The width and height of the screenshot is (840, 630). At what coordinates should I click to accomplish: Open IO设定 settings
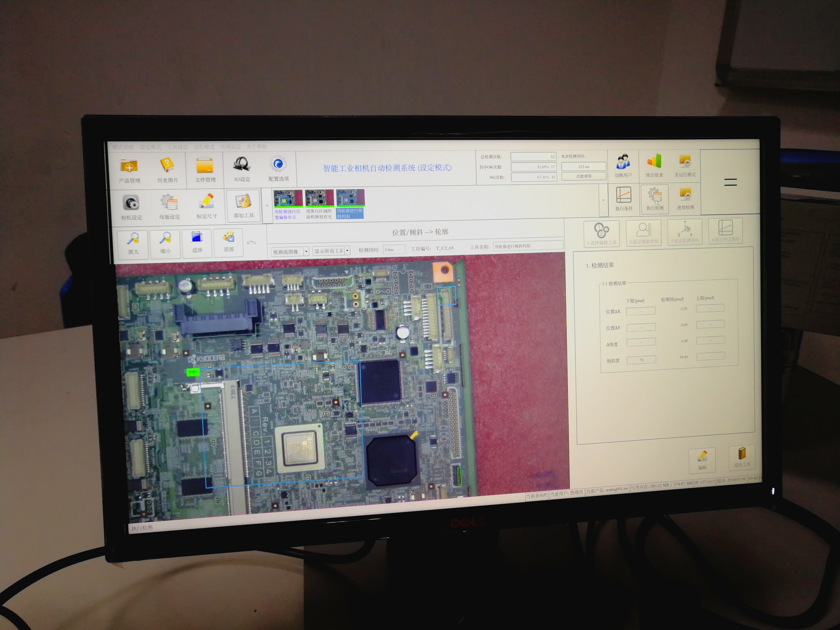pos(242,169)
